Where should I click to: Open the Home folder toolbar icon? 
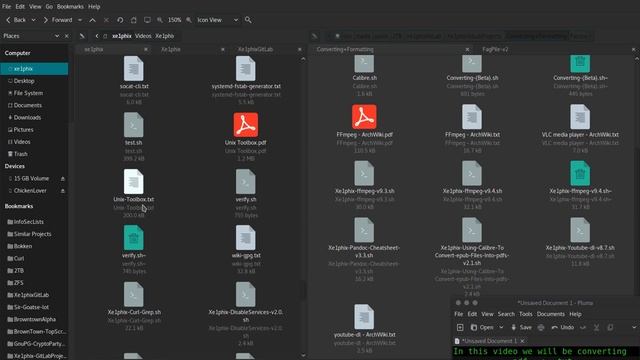pyautogui.click(x=133, y=20)
